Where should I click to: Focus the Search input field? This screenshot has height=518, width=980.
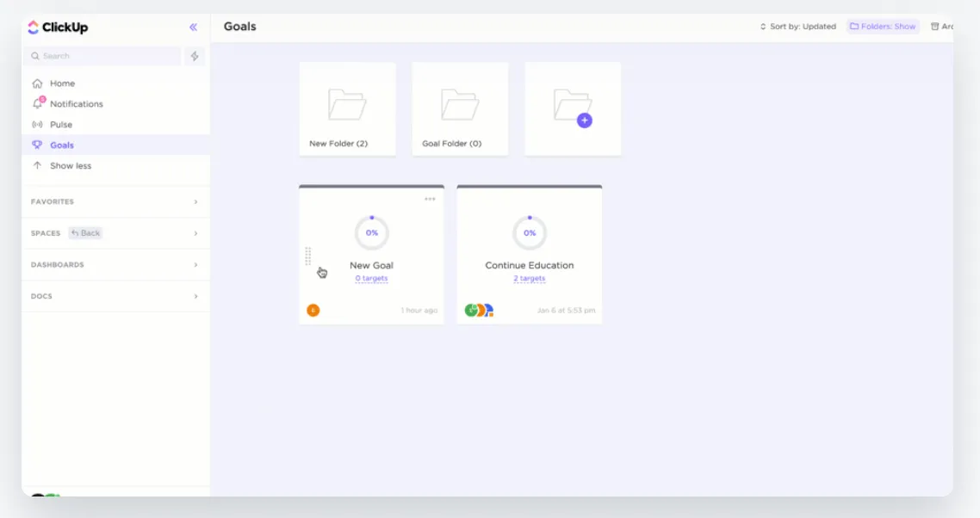[103, 56]
